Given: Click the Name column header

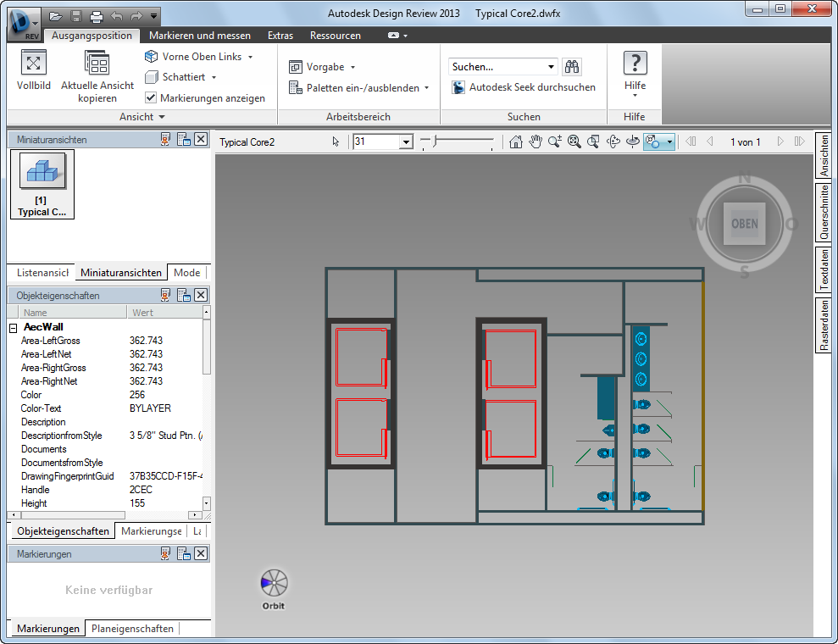Looking at the screenshot, I should 73,313.
